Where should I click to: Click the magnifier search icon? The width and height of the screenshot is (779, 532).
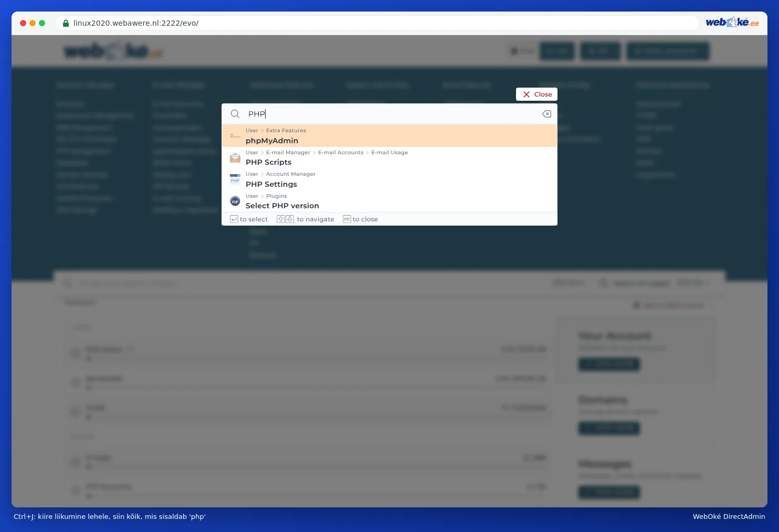pos(235,114)
